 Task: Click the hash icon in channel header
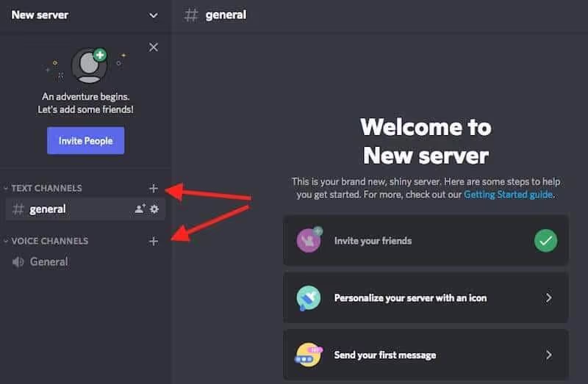pos(191,15)
